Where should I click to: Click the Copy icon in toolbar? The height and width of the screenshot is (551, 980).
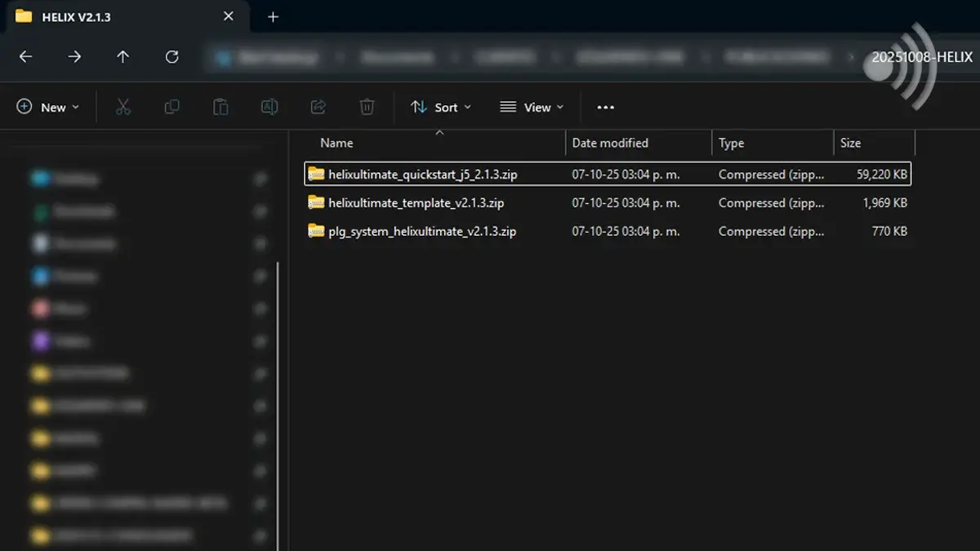tap(171, 107)
